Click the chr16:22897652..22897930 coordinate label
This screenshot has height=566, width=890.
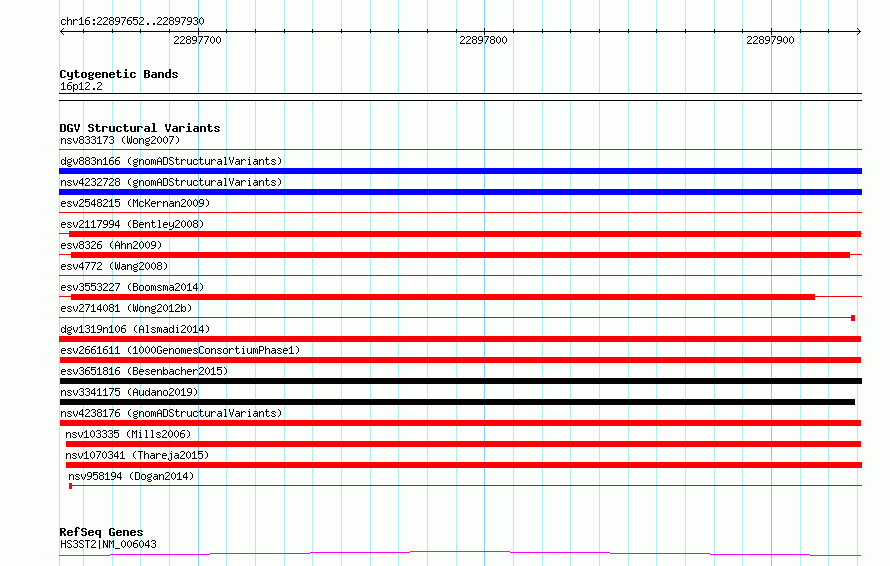(132, 21)
